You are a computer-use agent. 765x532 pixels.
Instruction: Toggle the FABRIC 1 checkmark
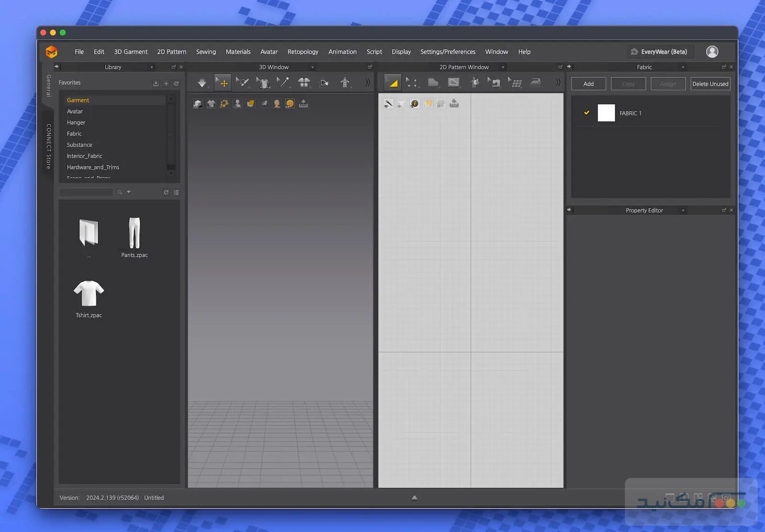pos(587,113)
